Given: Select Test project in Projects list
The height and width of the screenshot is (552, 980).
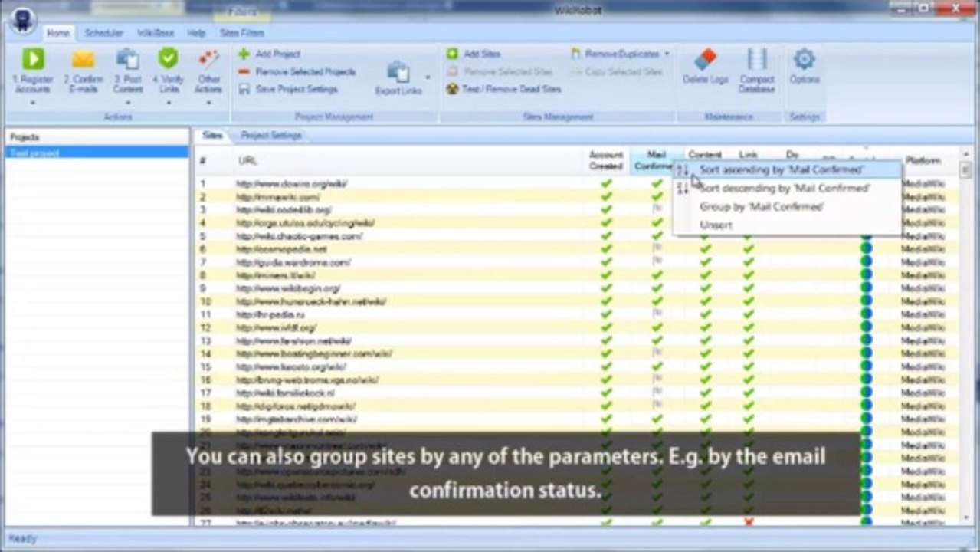Looking at the screenshot, I should click(97, 153).
